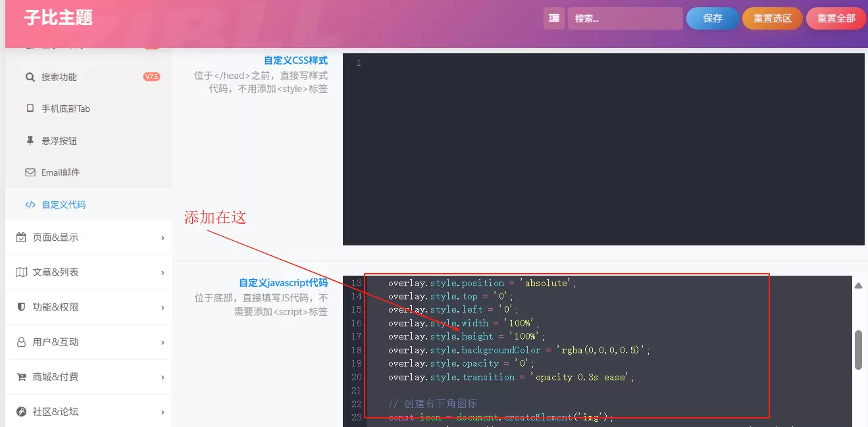Open the 功能&权限 menu item
The image size is (868, 427).
pos(89,307)
